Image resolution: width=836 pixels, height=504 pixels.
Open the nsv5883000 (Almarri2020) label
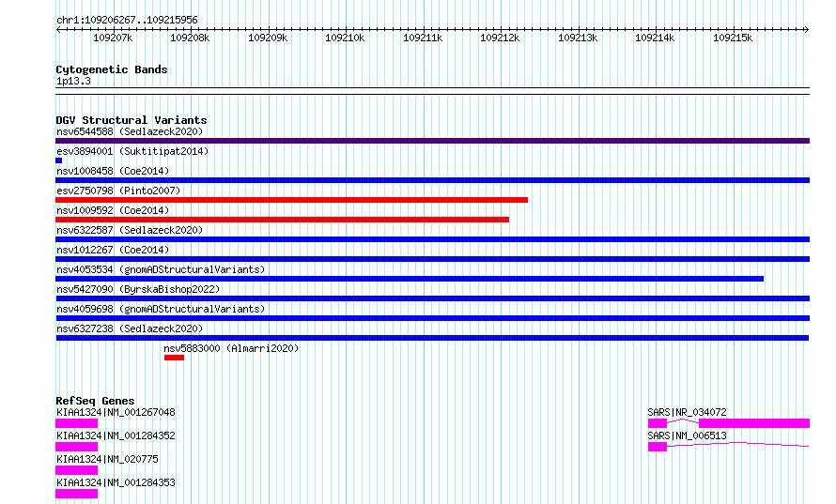pos(231,348)
